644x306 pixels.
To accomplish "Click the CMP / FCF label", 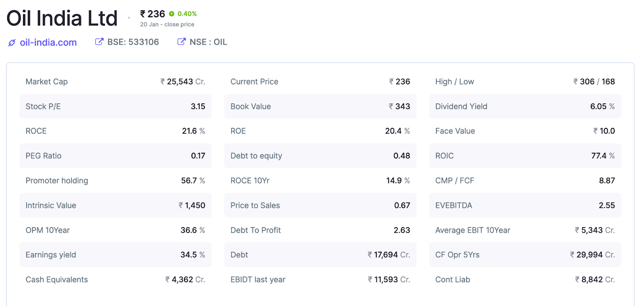I will (455, 181).
